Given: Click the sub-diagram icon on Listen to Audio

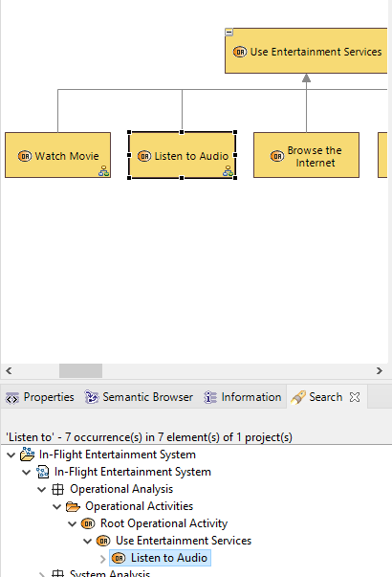Looking at the screenshot, I should 228,171.
